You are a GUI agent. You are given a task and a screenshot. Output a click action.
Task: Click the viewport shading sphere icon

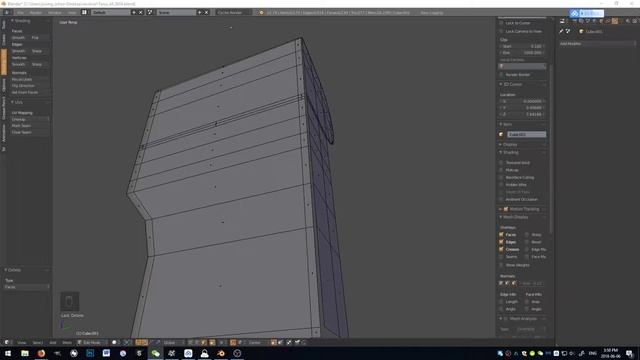pyautogui.click(x=115, y=342)
